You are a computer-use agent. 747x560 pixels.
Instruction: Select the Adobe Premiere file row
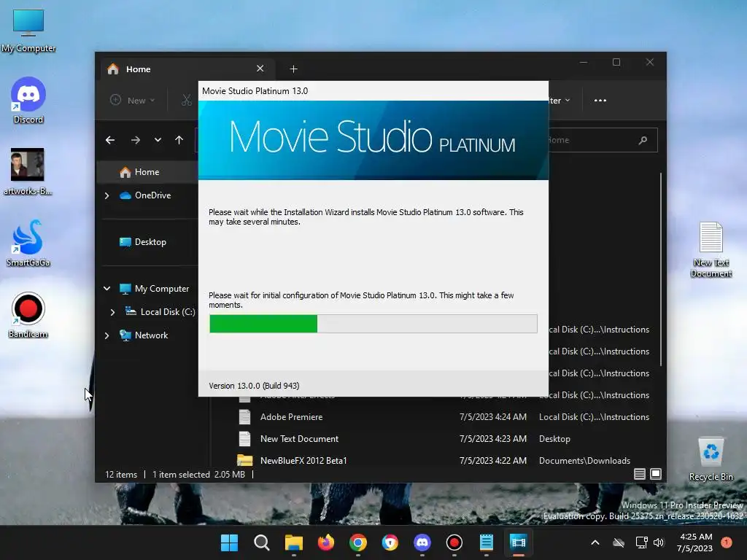443,417
